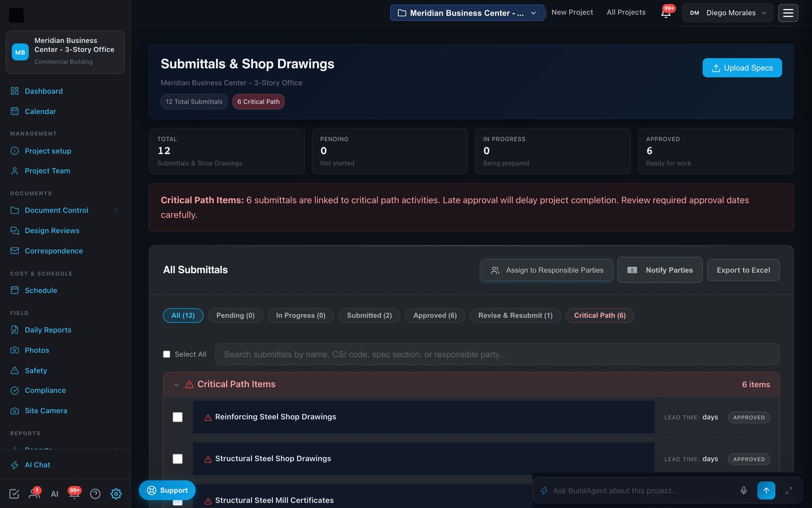Image resolution: width=812 pixels, height=508 pixels.
Task: Click the 6 Critical Path badge in header
Action: tap(258, 102)
